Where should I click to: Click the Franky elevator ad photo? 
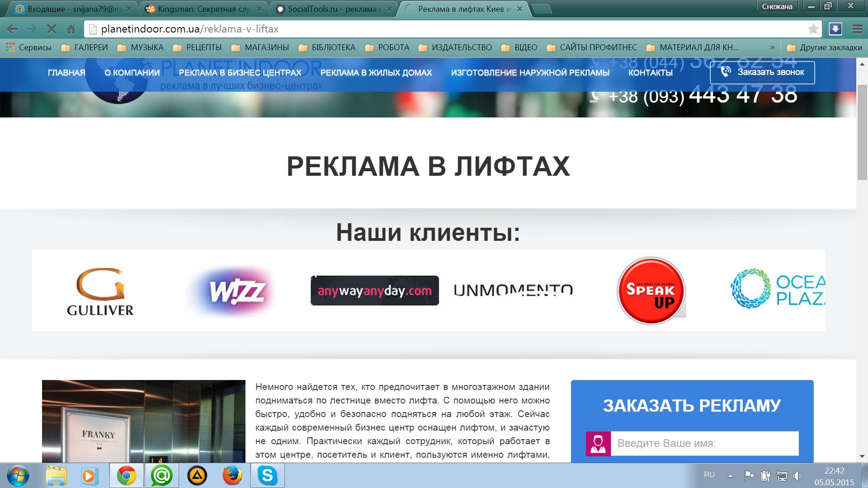point(144,421)
